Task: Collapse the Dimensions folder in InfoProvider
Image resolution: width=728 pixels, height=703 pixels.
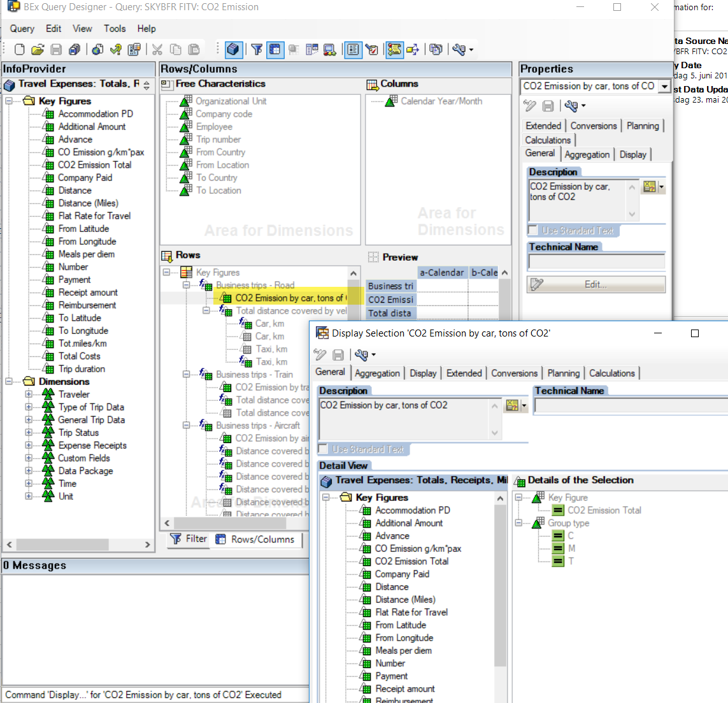Action: point(9,382)
